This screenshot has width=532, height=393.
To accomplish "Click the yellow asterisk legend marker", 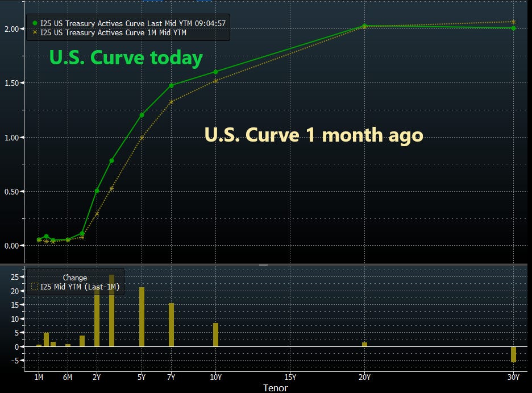I will pos(35,32).
